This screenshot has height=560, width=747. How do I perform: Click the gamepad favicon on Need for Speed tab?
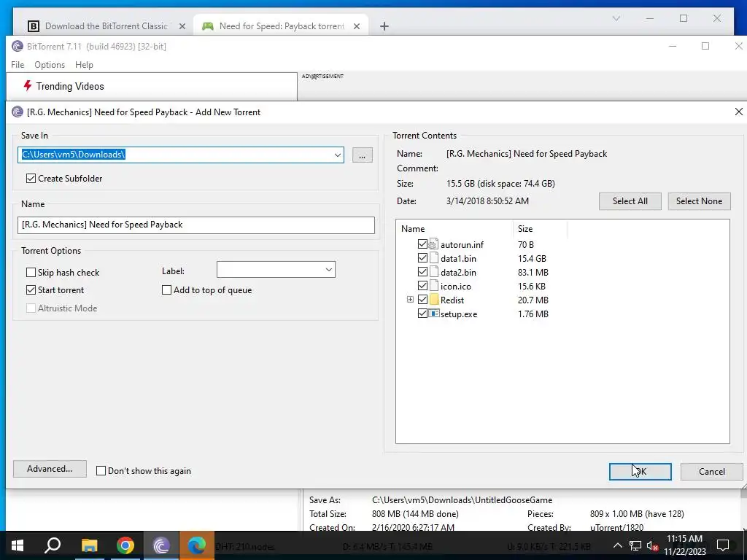click(x=208, y=26)
